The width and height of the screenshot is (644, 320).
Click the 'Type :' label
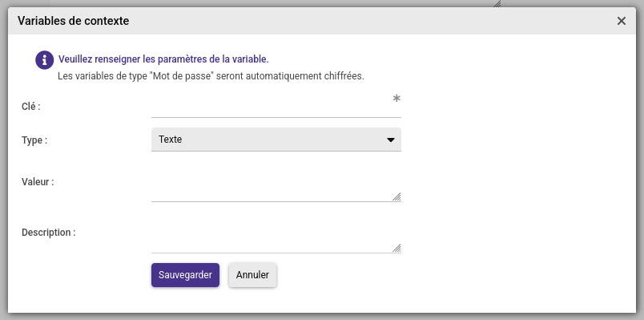pos(34,140)
